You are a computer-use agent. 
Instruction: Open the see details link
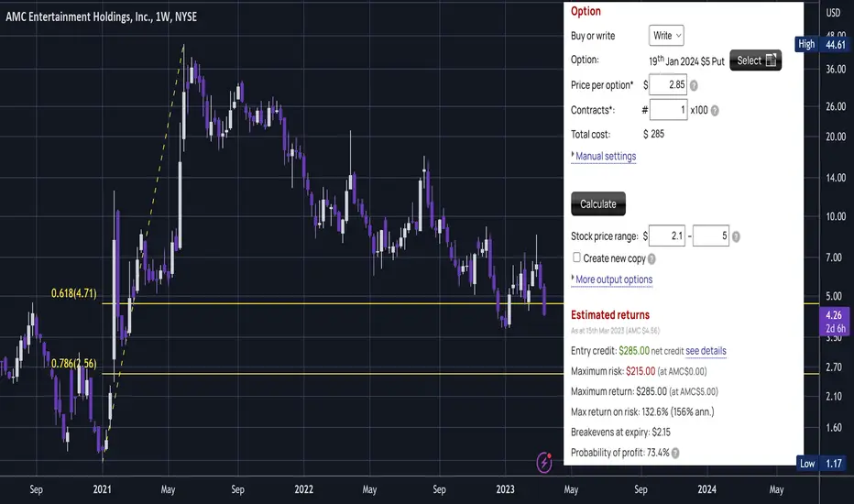point(706,351)
